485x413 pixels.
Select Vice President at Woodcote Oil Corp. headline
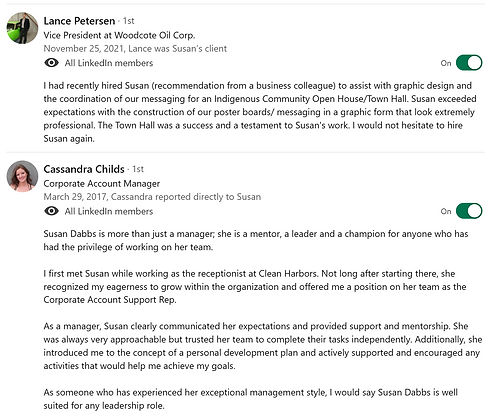click(119, 35)
